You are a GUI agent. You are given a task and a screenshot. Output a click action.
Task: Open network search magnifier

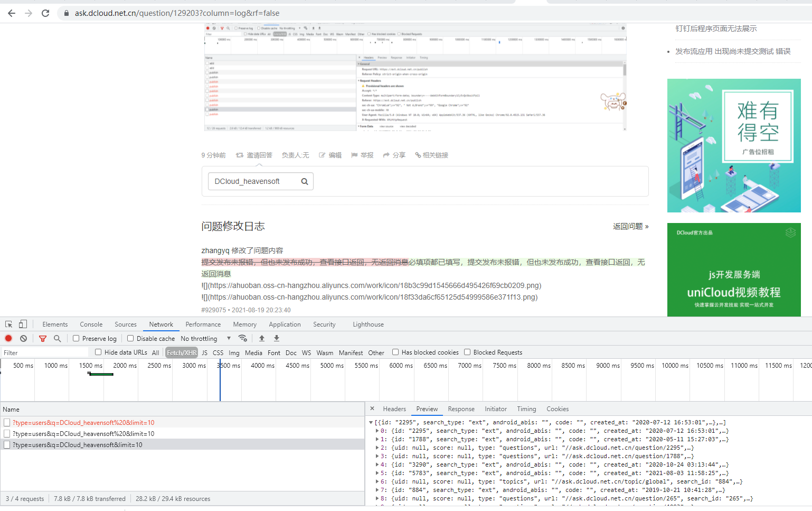click(x=58, y=338)
